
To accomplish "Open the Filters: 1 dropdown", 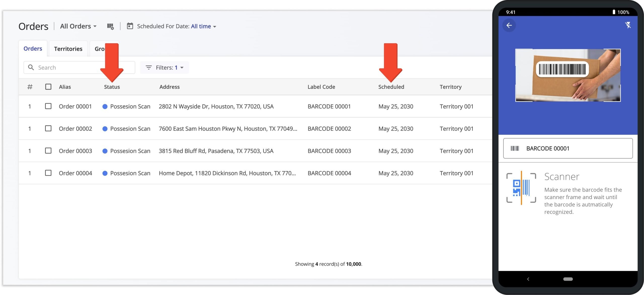I will click(165, 67).
